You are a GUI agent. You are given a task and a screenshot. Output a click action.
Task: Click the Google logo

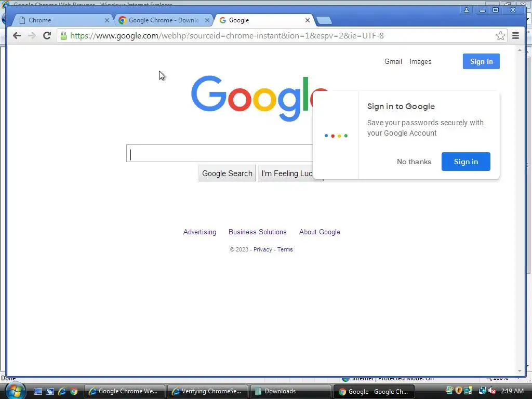pyautogui.click(x=252, y=98)
